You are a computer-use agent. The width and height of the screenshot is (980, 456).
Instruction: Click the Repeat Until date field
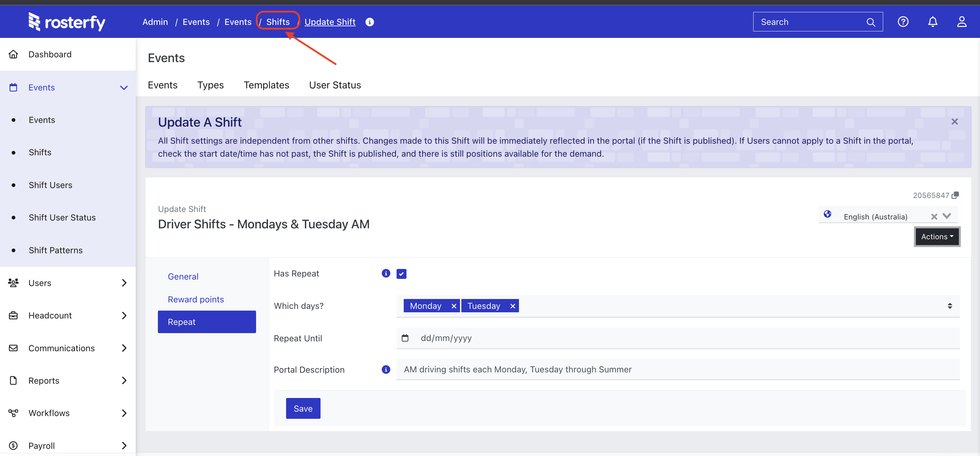coord(678,338)
